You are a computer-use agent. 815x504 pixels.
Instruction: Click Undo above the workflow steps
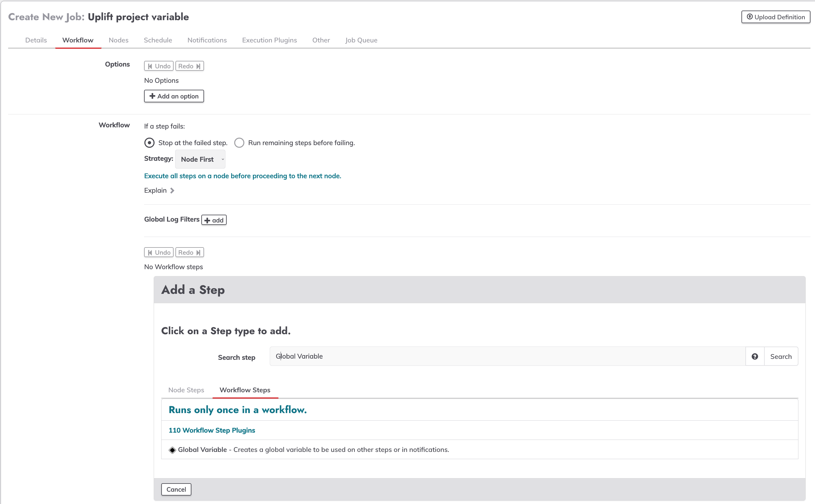(x=159, y=252)
